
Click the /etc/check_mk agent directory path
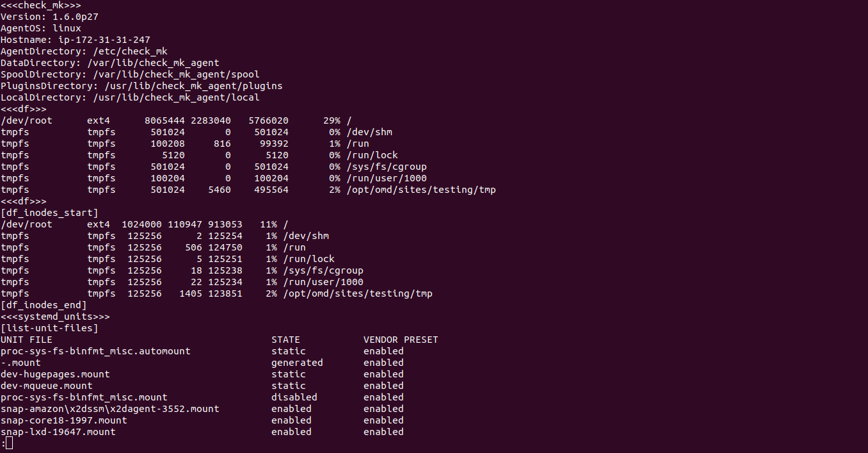pos(131,51)
